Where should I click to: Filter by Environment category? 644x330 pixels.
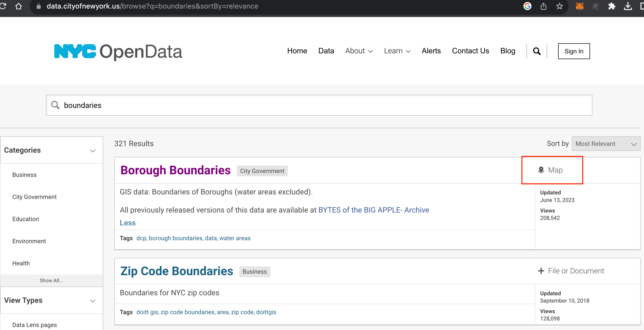click(29, 241)
